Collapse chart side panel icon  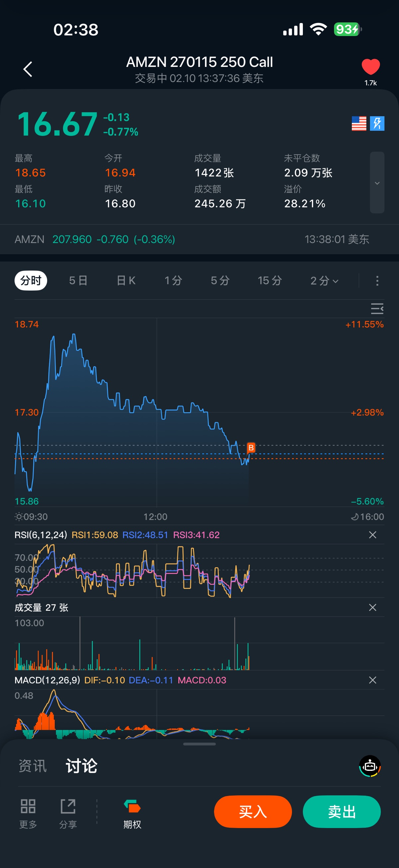tap(377, 309)
